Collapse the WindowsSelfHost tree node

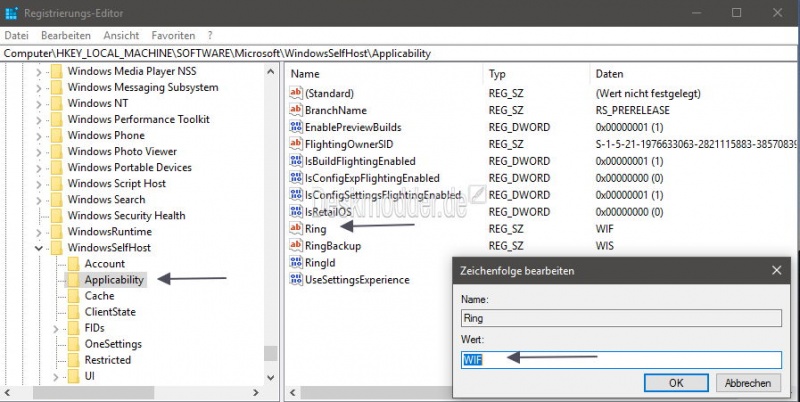[x=39, y=248]
